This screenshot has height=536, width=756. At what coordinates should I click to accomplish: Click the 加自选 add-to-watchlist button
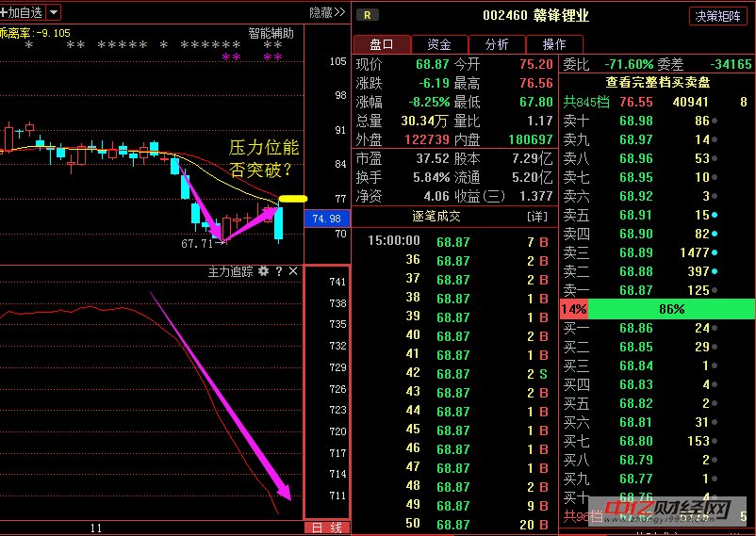[x=23, y=12]
